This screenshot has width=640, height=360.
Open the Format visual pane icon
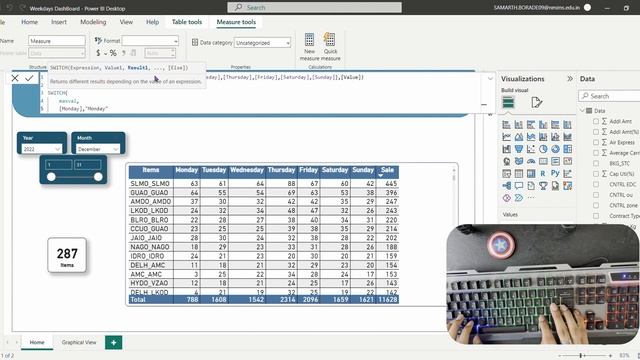tap(537, 102)
